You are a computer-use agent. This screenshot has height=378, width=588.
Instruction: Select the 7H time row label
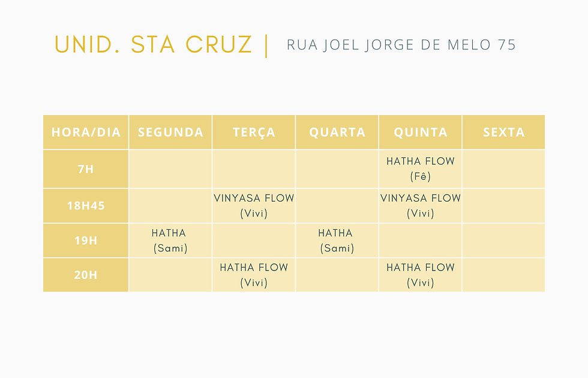(86, 169)
